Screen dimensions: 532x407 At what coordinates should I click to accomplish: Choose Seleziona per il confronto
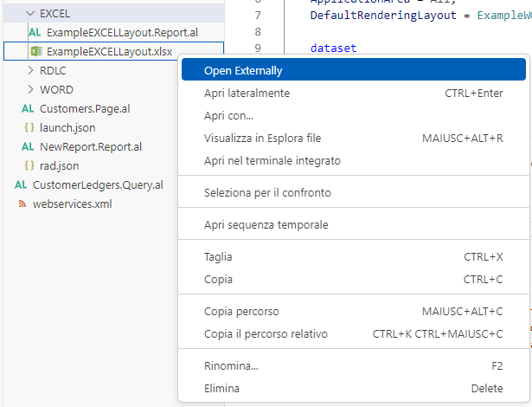click(x=354, y=192)
